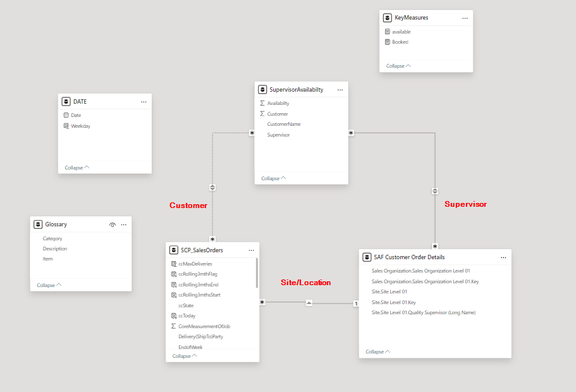Collapse the Glossary table
This screenshot has width=576, height=392.
pos(49,285)
